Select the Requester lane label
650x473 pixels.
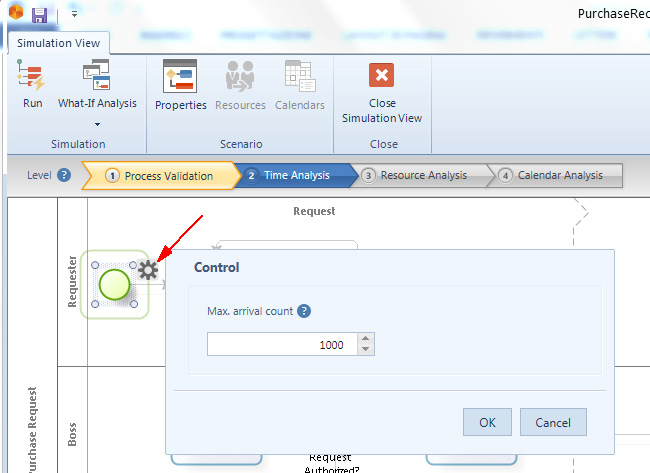[72, 281]
